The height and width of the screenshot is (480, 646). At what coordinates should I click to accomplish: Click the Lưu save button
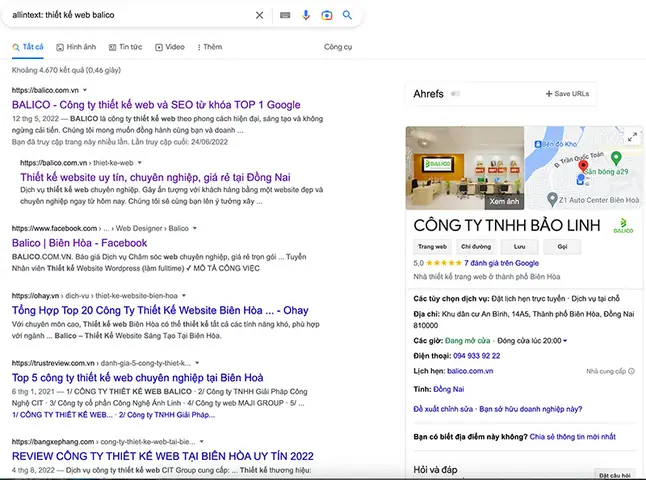[x=520, y=247]
